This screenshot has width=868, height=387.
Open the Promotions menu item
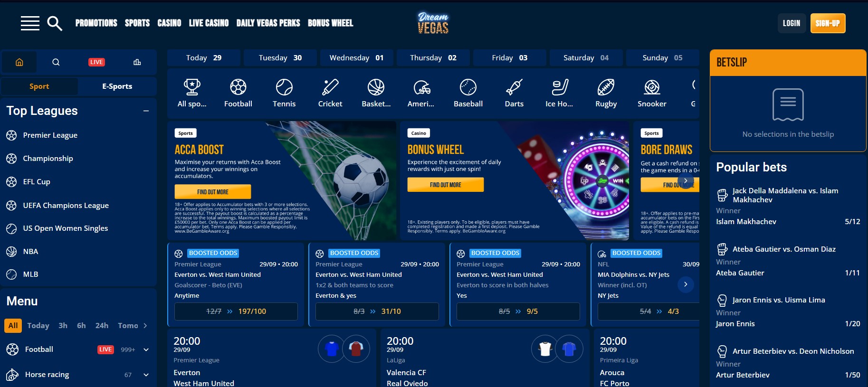coord(96,23)
